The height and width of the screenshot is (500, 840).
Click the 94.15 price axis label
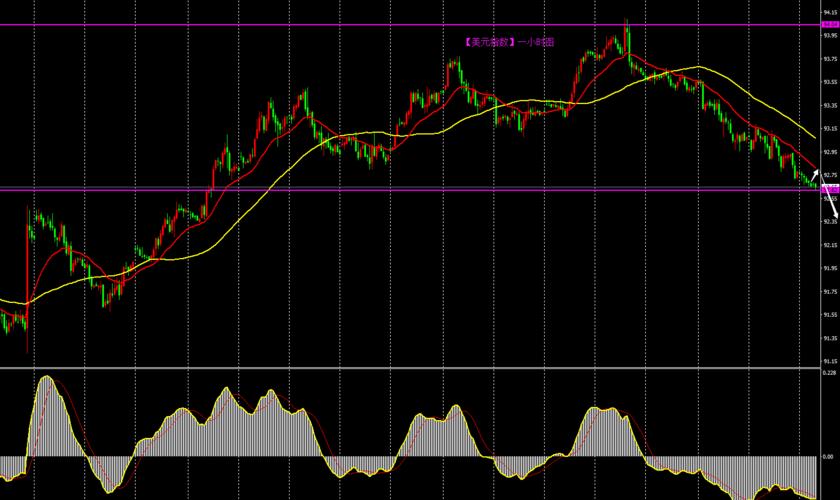tap(829, 13)
